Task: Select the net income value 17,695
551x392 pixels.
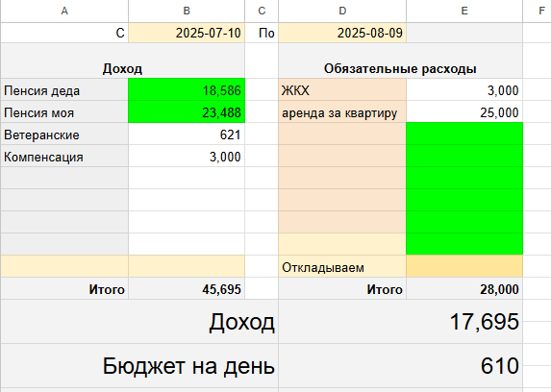Action: tap(401, 322)
